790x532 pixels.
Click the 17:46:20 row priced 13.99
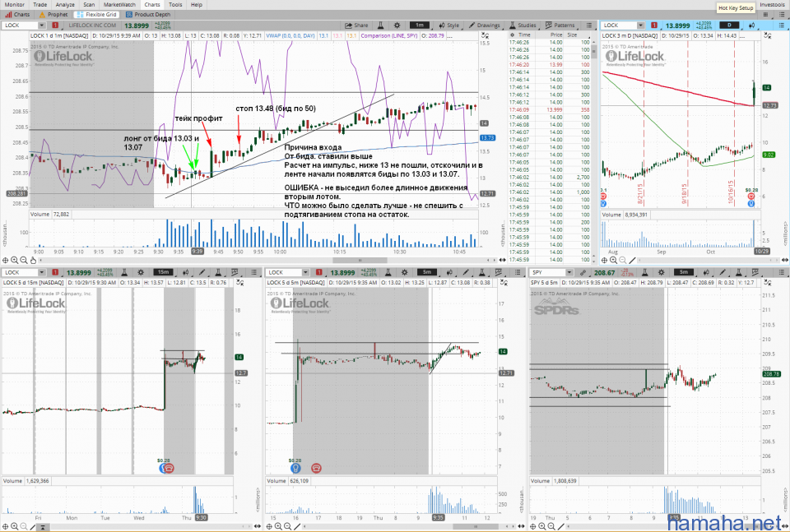tap(549, 64)
